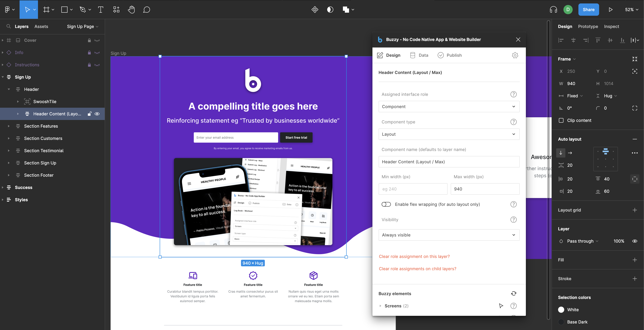This screenshot has height=330, width=644.
Task: Switch to the Prototype tab
Action: click(x=588, y=26)
